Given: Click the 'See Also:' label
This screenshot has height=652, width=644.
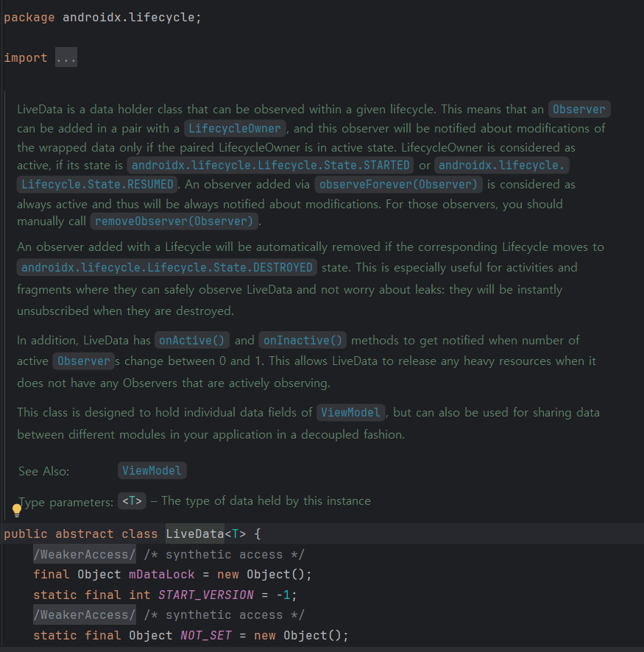Looking at the screenshot, I should point(43,471).
